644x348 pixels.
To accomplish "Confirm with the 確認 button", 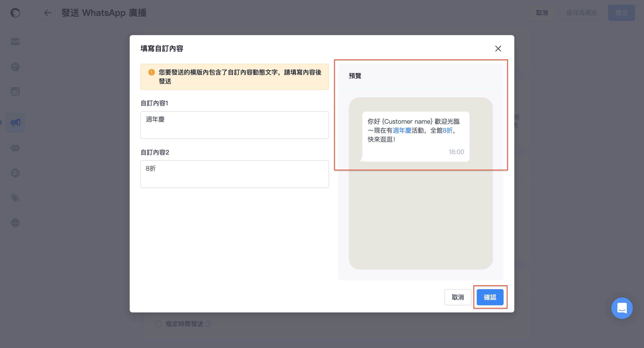I will (x=490, y=297).
